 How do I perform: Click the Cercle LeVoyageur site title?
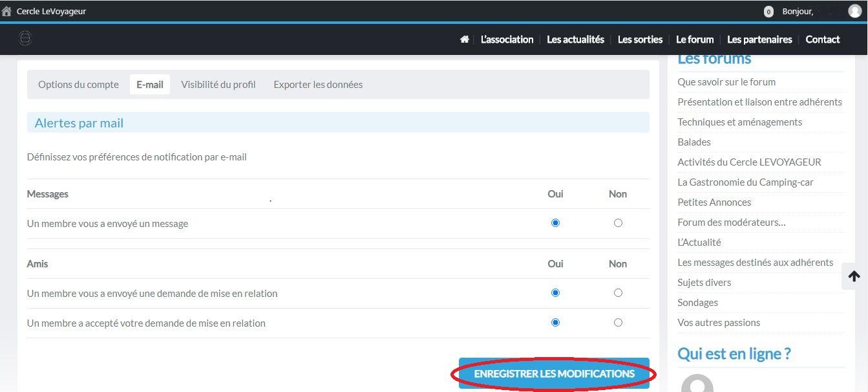51,12
